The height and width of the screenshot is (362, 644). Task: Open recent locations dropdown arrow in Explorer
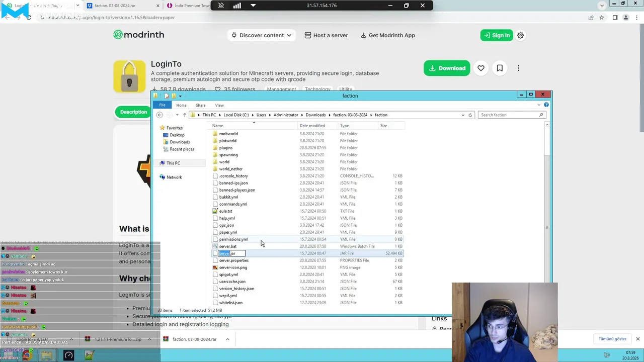coord(177,115)
